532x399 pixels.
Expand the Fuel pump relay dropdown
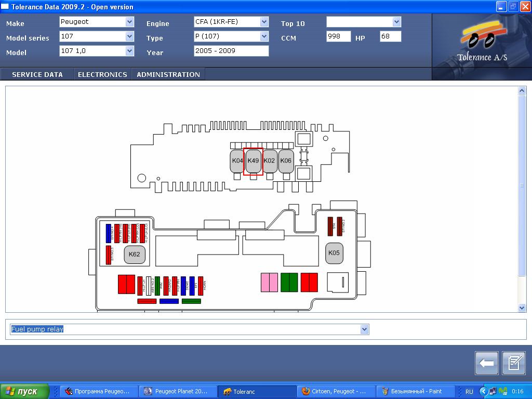point(364,329)
